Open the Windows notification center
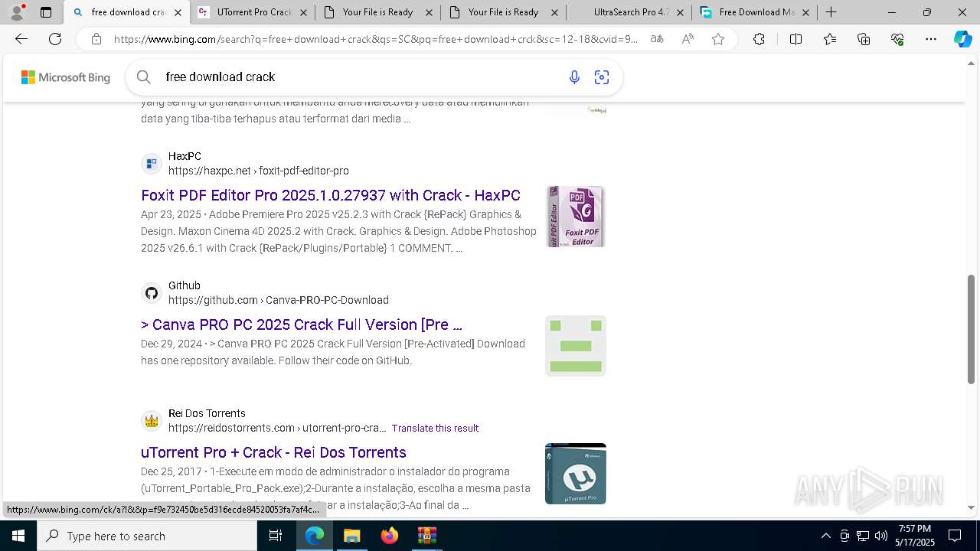 [x=955, y=536]
